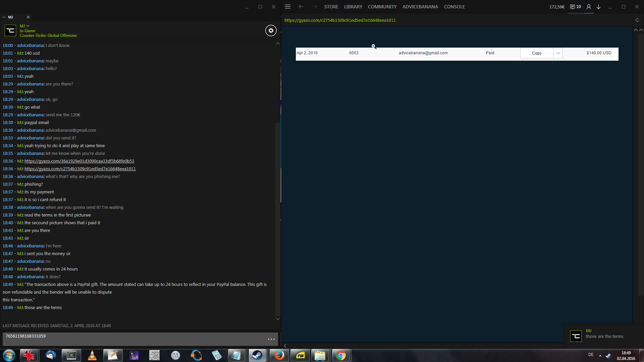
Task: Switch to the COMMUNITY menu
Action: coord(382,7)
